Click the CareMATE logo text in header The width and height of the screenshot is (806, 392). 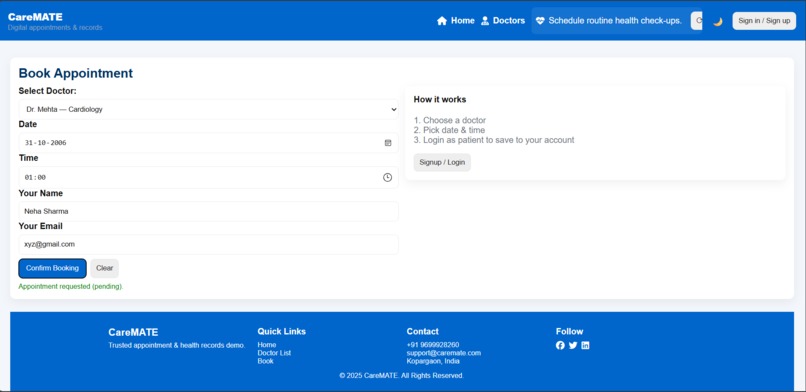(x=35, y=17)
